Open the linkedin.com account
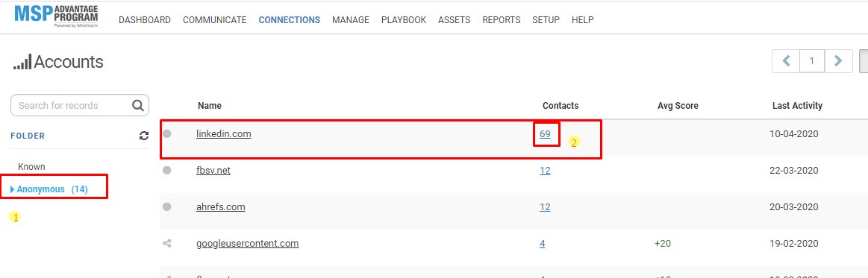 click(x=224, y=133)
